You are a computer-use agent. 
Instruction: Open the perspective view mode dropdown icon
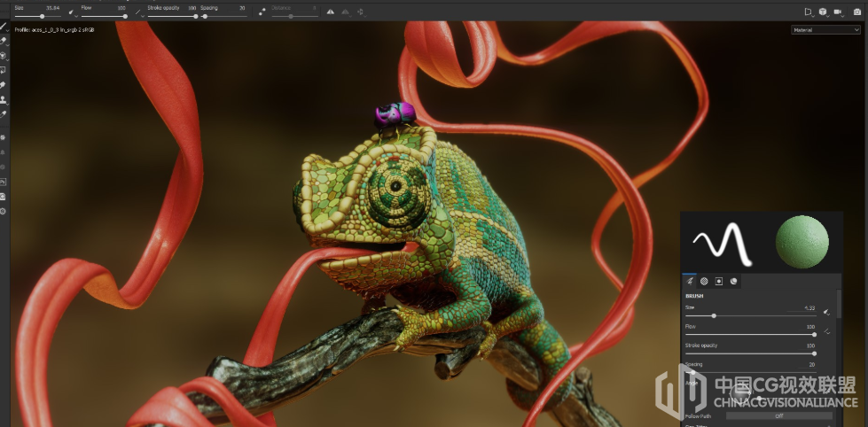pos(809,12)
